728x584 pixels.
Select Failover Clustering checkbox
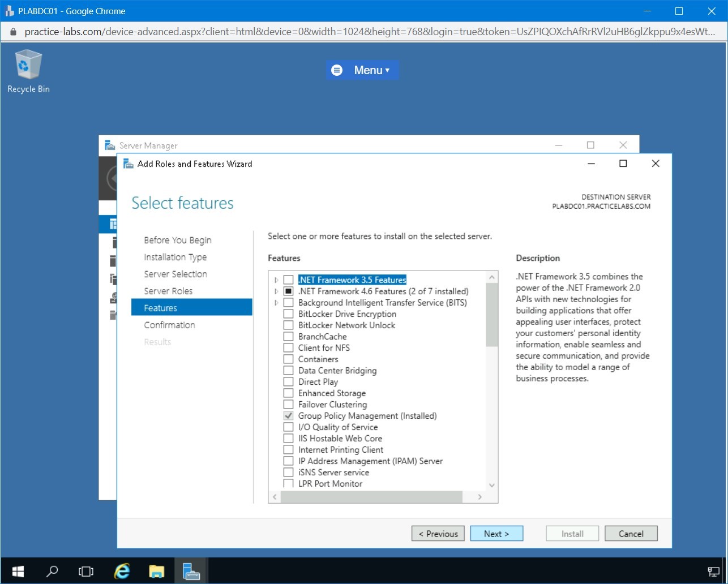click(x=289, y=405)
